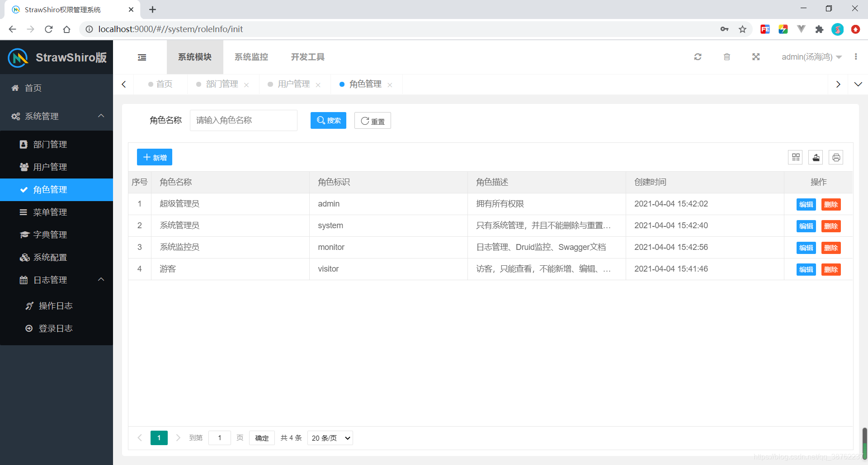
Task: Delete the 超级管理员 role
Action: click(831, 204)
